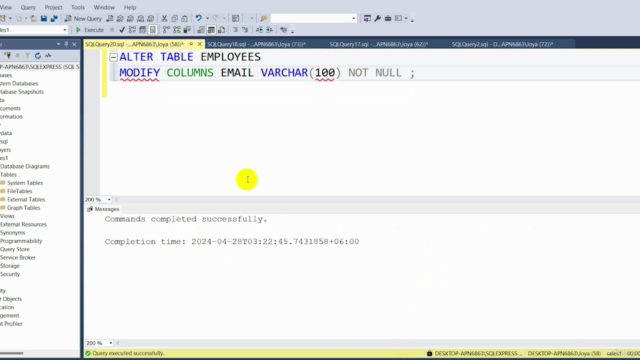Undo the last edit

click(198, 18)
